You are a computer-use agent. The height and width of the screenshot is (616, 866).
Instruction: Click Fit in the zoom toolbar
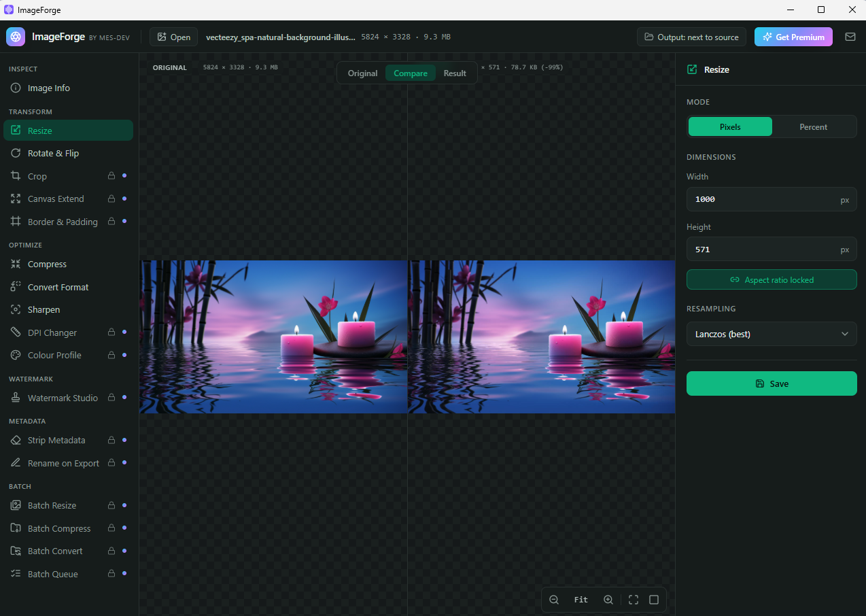point(581,600)
